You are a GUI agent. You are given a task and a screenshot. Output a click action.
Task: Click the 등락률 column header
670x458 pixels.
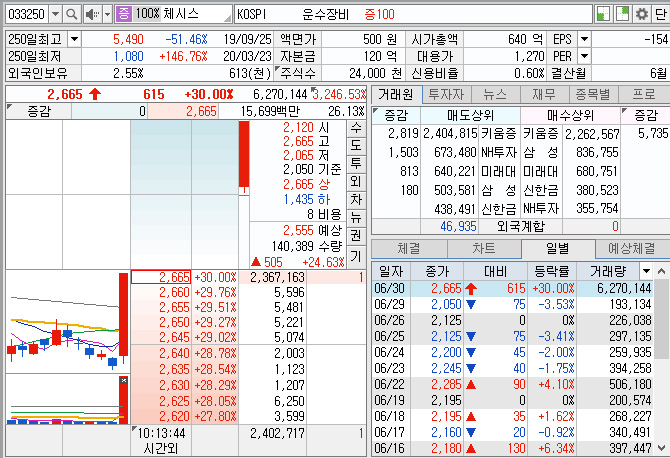(552, 271)
